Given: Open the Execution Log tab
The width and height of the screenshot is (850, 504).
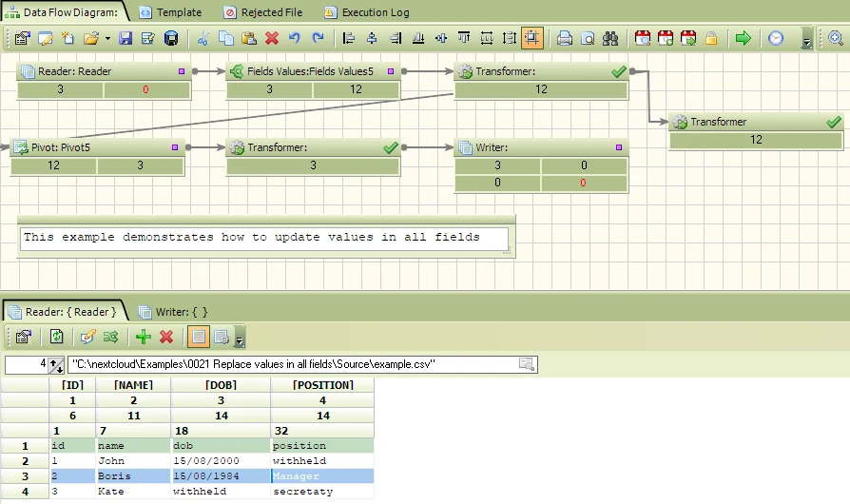Looking at the screenshot, I should click(x=366, y=12).
